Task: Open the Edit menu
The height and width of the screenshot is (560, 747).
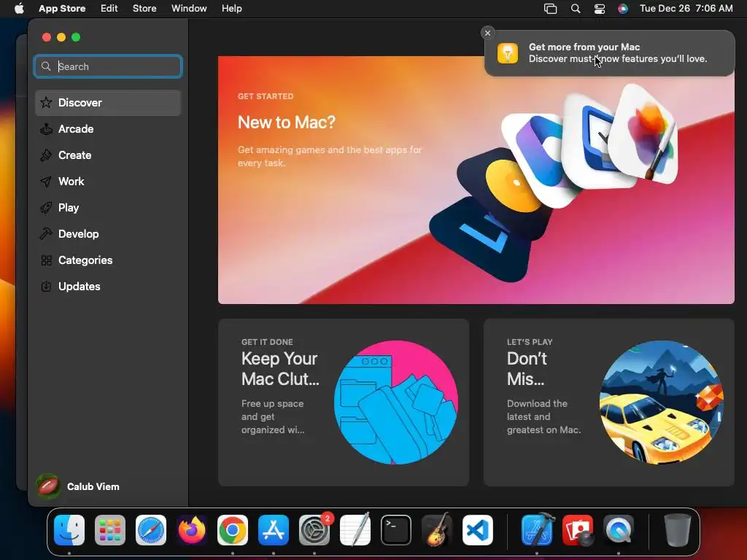Action: click(x=109, y=9)
